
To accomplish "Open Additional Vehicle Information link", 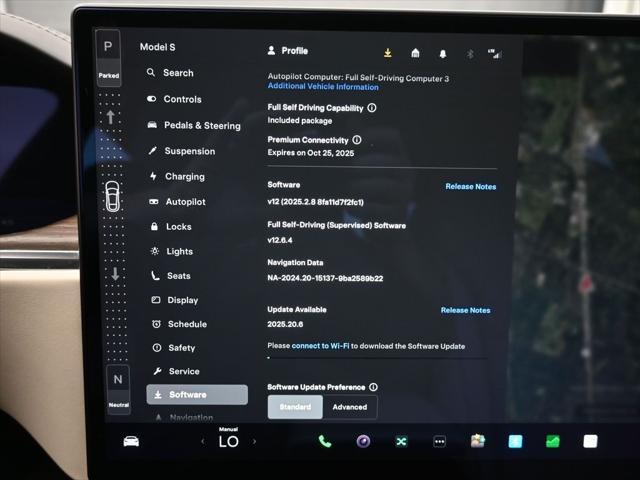I will [323, 87].
